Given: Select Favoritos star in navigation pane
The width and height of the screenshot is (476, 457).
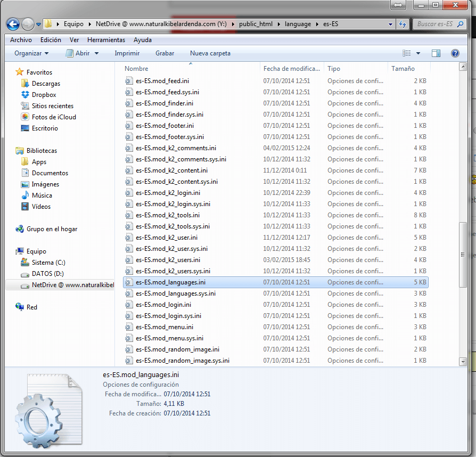Looking at the screenshot, I should 19,72.
